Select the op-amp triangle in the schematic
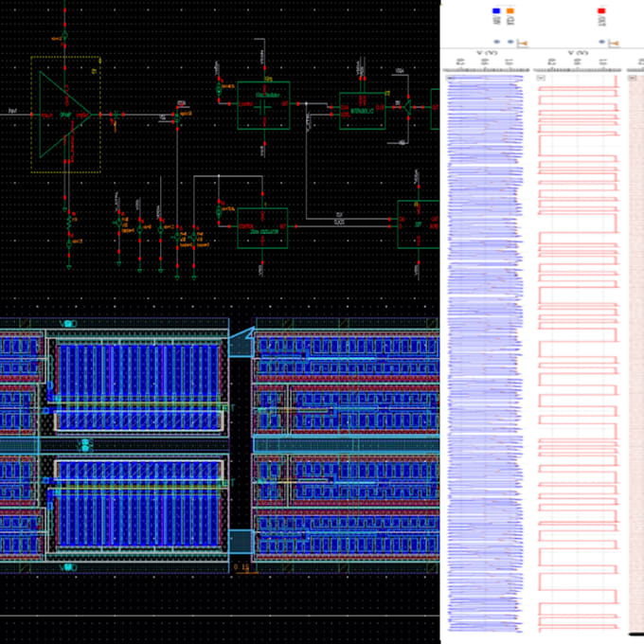644x644 pixels. tap(65, 115)
